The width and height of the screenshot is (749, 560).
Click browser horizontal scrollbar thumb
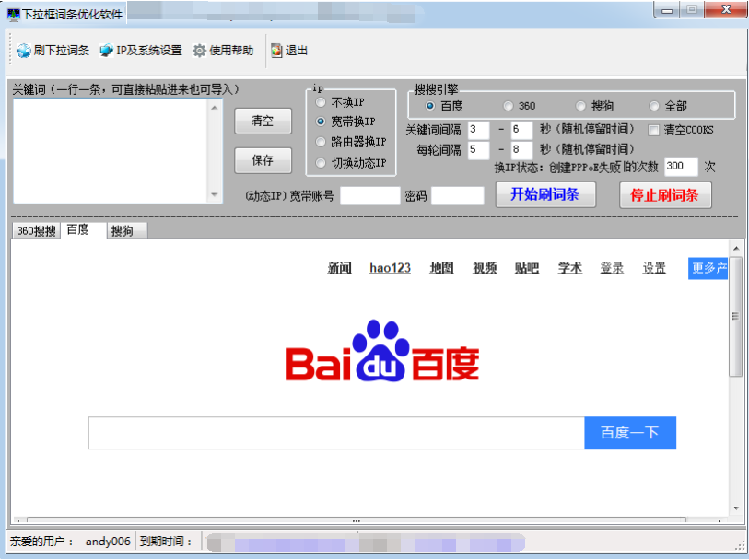coord(357,520)
